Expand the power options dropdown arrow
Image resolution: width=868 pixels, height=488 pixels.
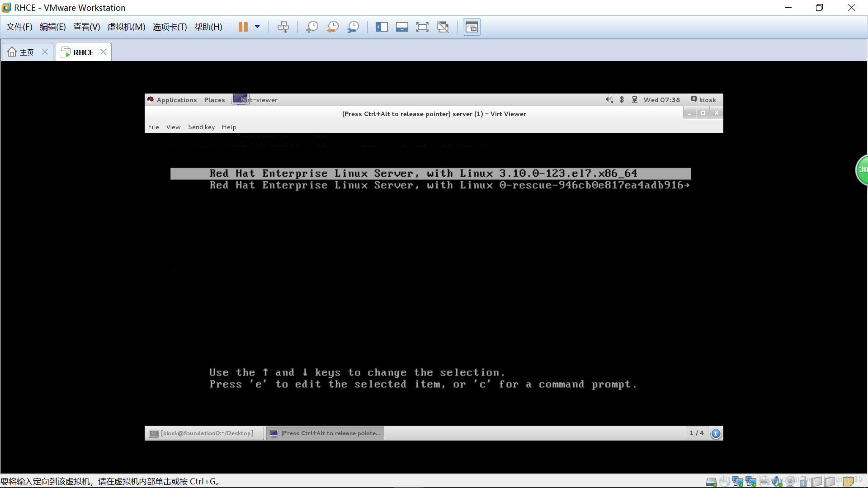point(257,27)
